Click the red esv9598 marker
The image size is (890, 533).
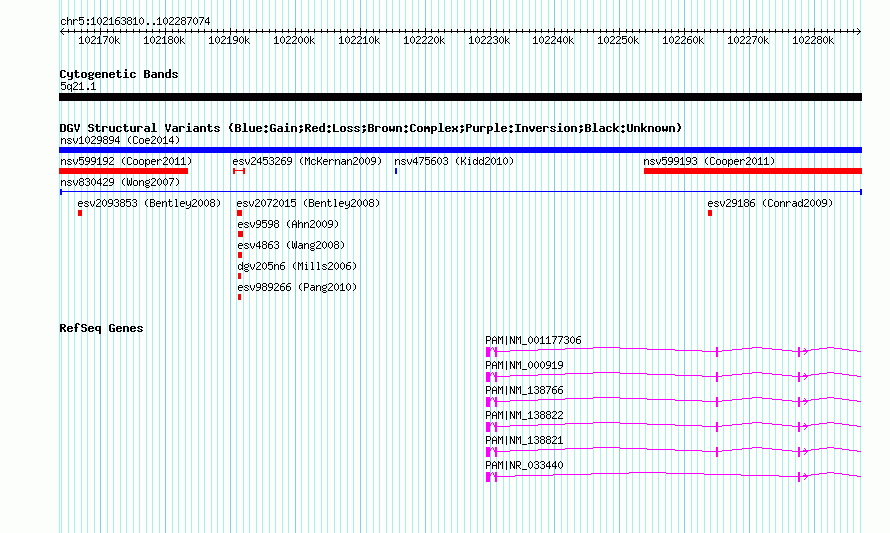241,234
